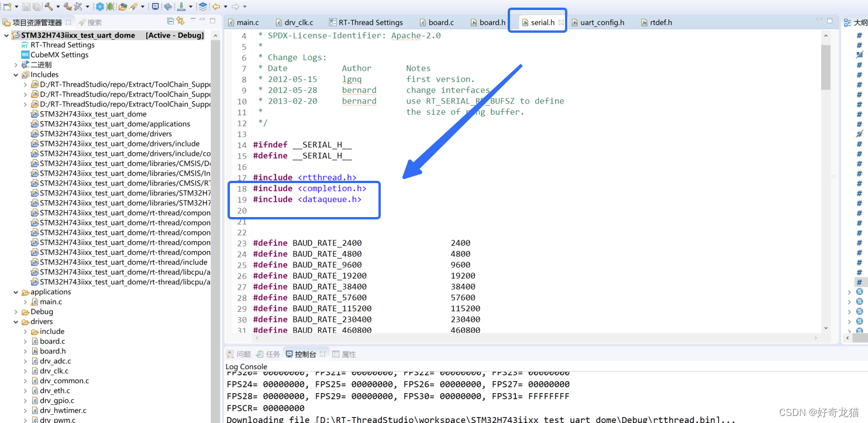Click editor vertical scrollbar thumb
This screenshot has height=423, width=868.
coord(826,67)
